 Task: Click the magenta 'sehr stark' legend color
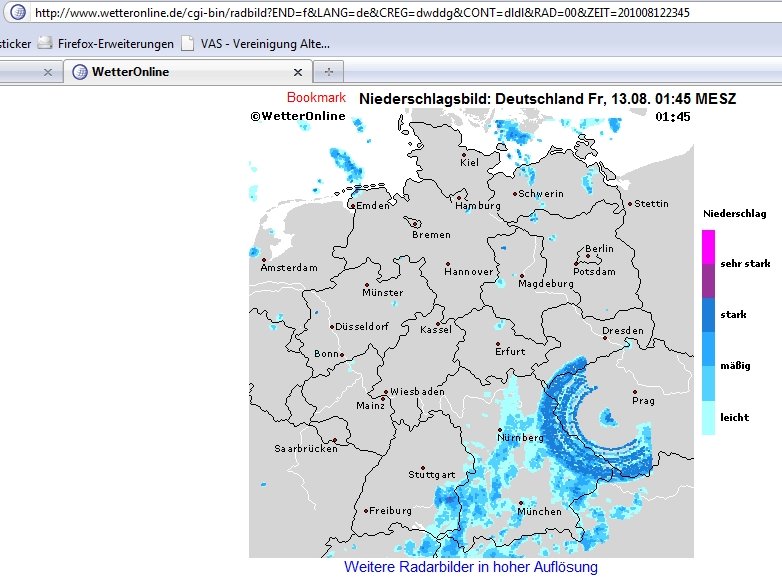(708, 246)
